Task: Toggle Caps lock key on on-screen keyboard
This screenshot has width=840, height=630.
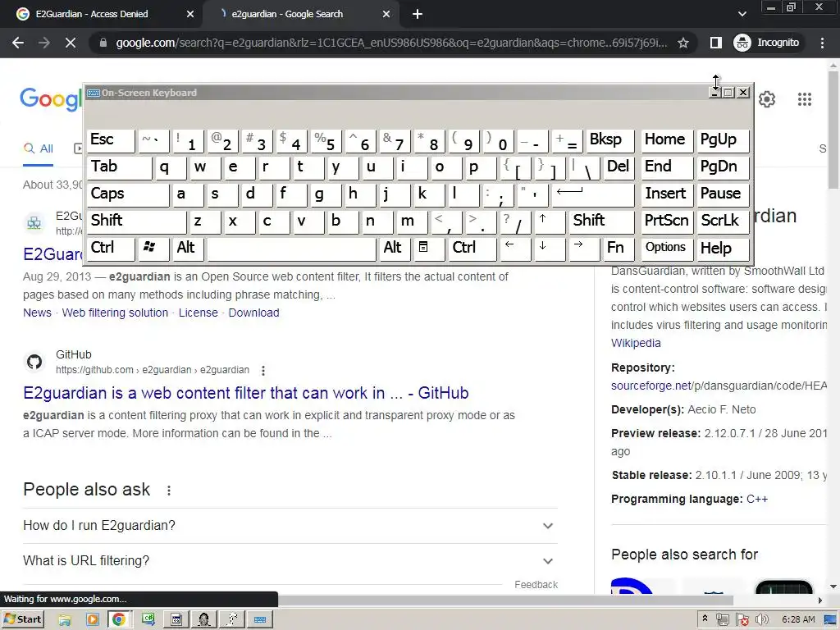Action: tap(127, 194)
